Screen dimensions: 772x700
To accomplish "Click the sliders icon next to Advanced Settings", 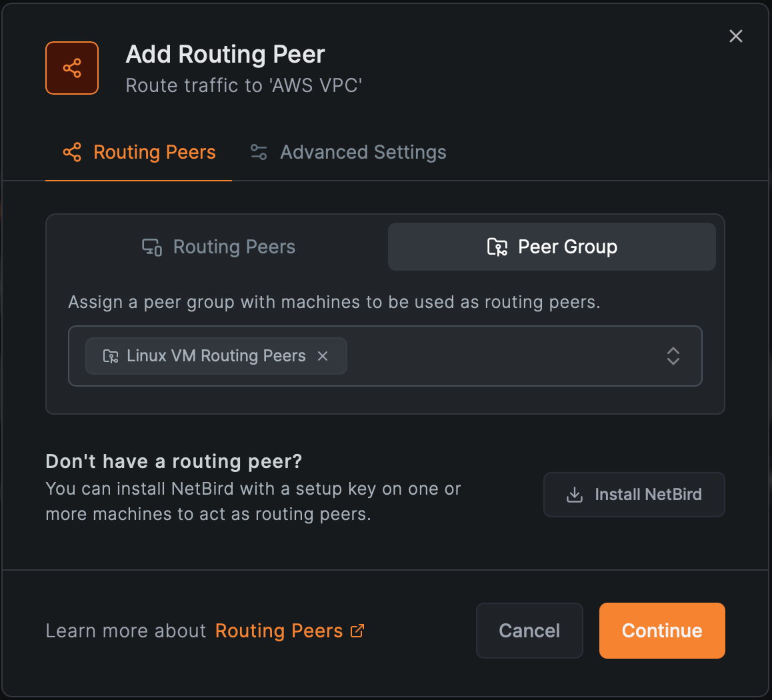I will (x=259, y=151).
